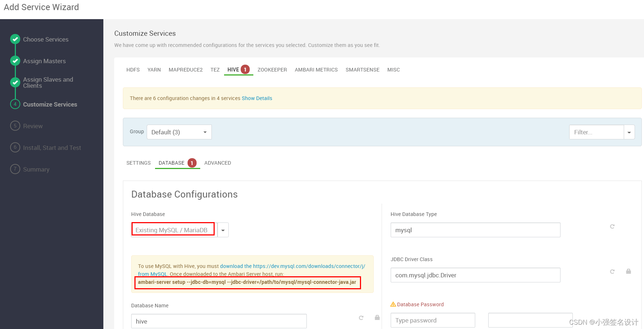Switch to the MISC tab

click(x=394, y=70)
